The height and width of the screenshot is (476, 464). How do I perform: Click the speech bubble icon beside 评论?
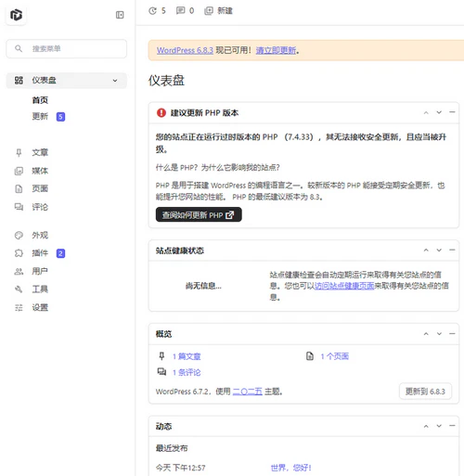click(x=19, y=207)
